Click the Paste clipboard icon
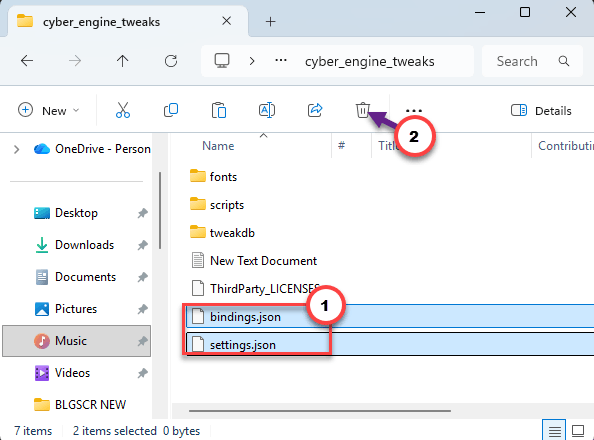Viewport: 594px width, 440px height. (x=219, y=110)
